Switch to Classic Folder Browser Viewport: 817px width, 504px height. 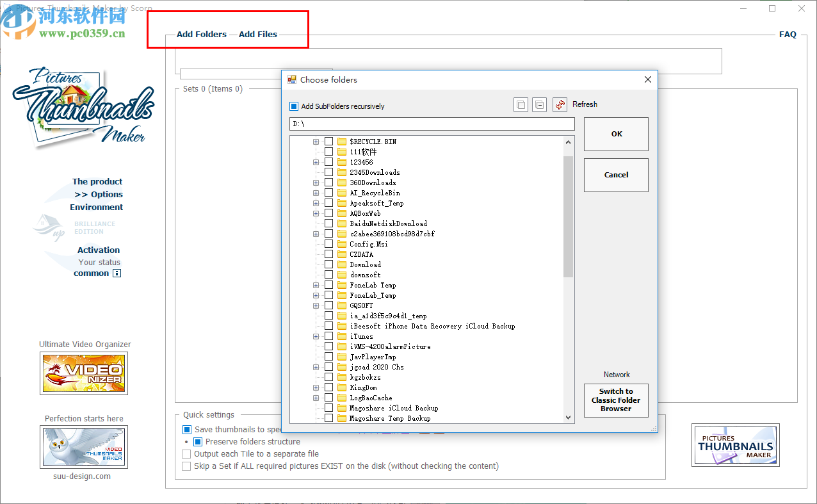(616, 400)
